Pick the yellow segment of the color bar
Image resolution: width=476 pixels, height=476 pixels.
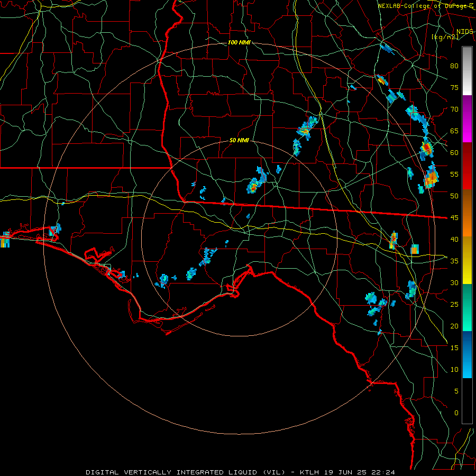pos(467,260)
